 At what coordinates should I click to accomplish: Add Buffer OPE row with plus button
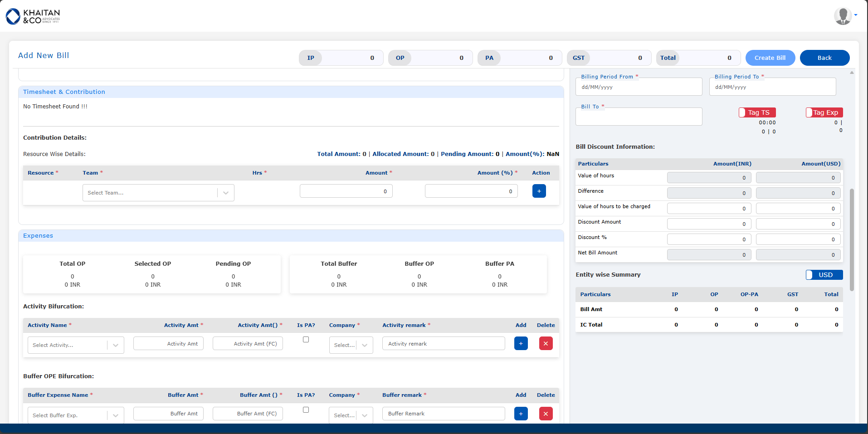tap(521, 414)
